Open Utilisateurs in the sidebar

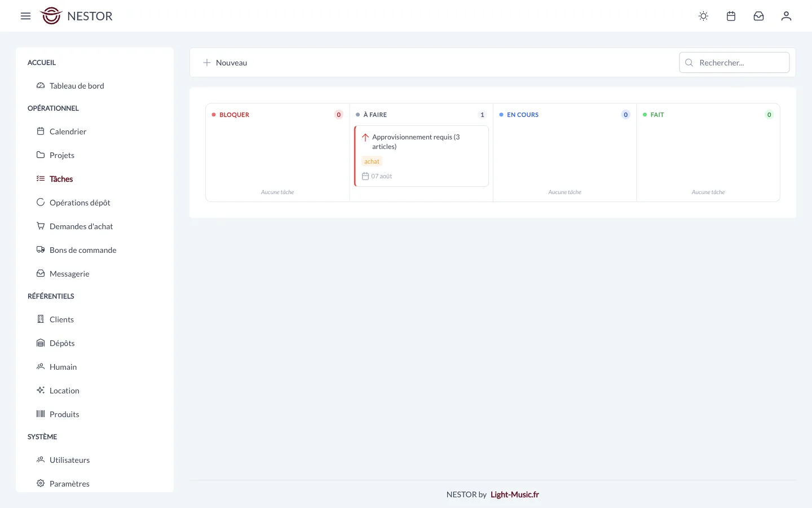click(x=95, y=460)
